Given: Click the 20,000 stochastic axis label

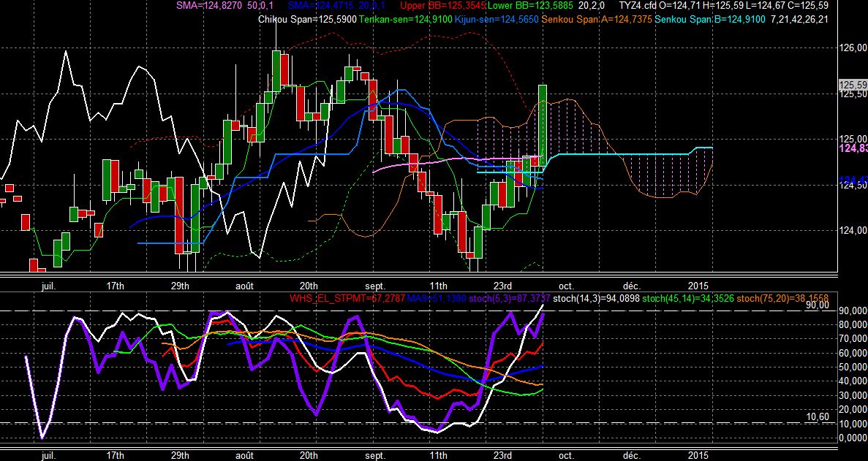Looking at the screenshot, I should [853, 410].
